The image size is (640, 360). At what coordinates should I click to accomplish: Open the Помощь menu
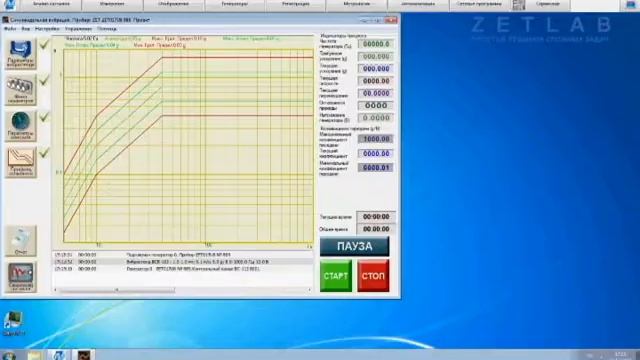[x=107, y=29]
